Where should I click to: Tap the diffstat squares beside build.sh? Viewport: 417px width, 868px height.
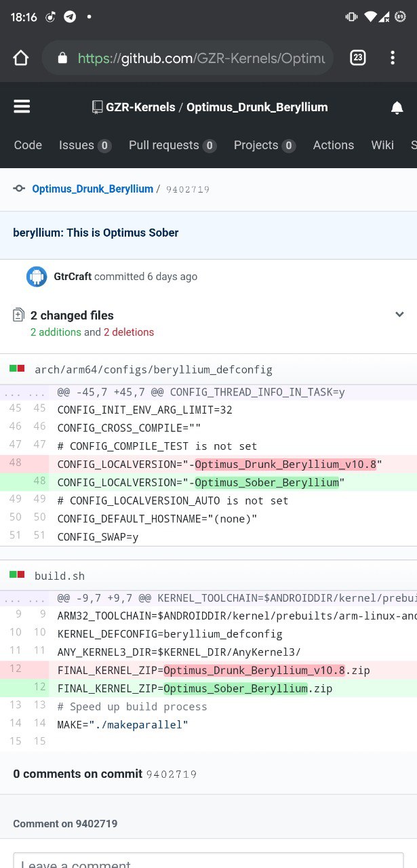[x=17, y=575]
